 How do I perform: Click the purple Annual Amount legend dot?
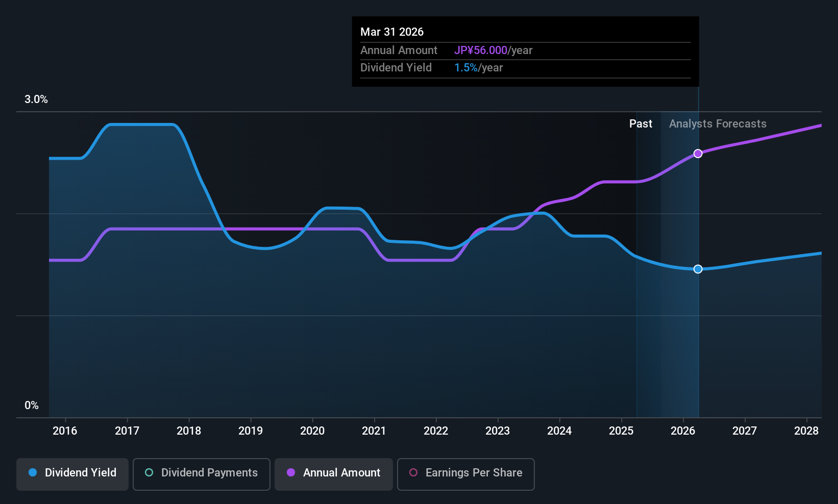pyautogui.click(x=291, y=472)
